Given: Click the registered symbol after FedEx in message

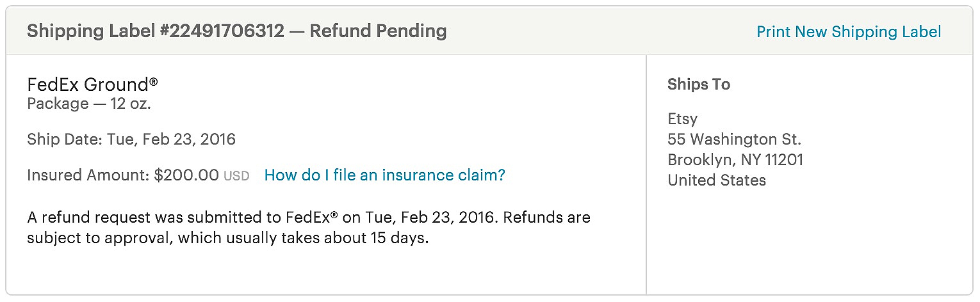Looking at the screenshot, I should 334,215.
